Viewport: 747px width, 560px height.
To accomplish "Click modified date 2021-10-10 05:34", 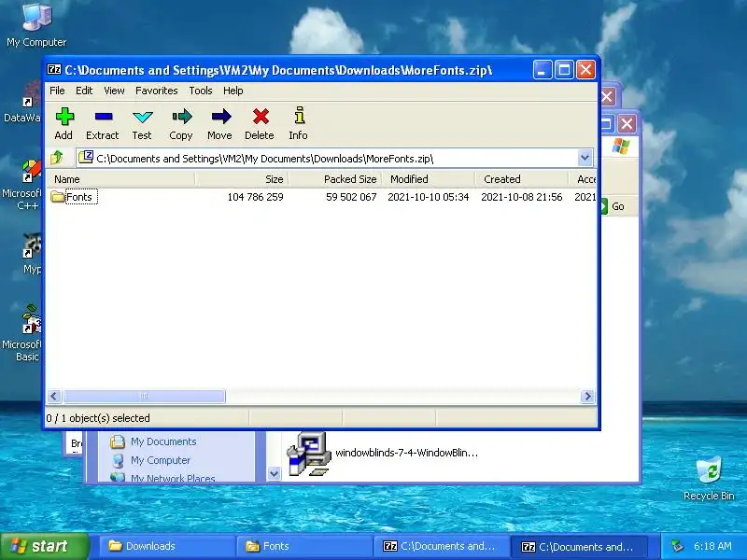I will pos(429,197).
